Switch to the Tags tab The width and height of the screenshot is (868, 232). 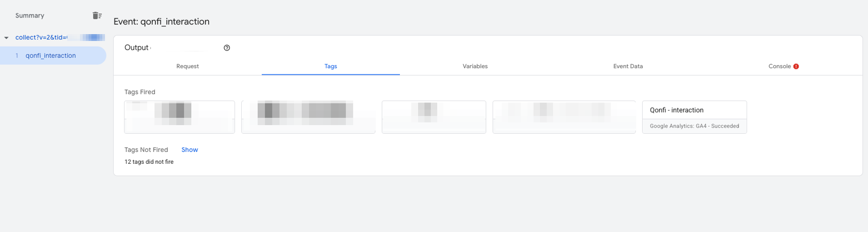(331, 66)
